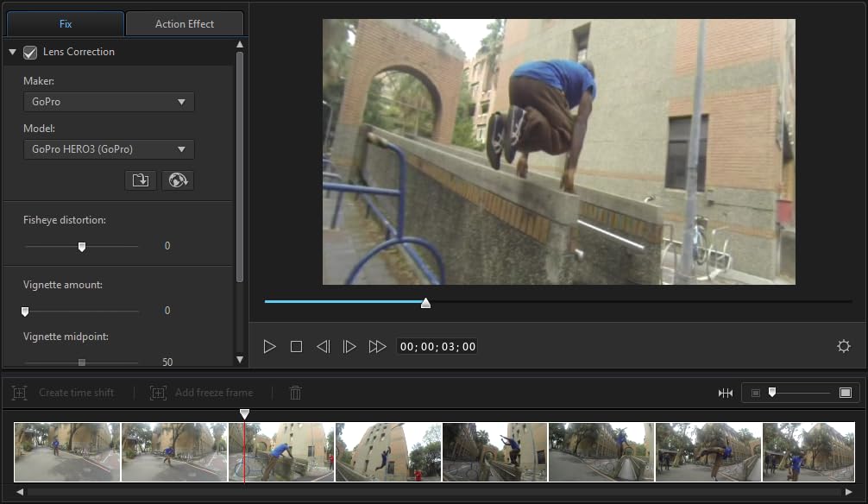Click the large thumbnail zoom icon
The width and height of the screenshot is (868, 504).
click(x=846, y=393)
